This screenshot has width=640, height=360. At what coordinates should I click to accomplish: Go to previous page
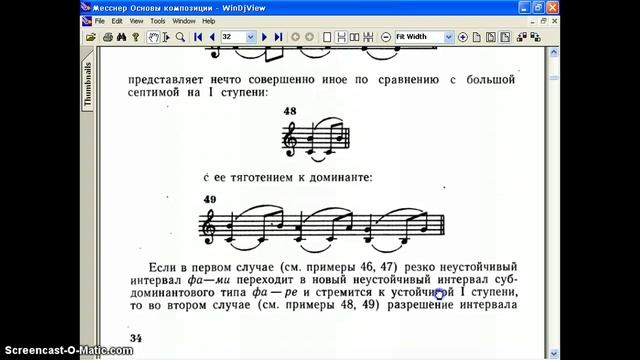point(212,37)
